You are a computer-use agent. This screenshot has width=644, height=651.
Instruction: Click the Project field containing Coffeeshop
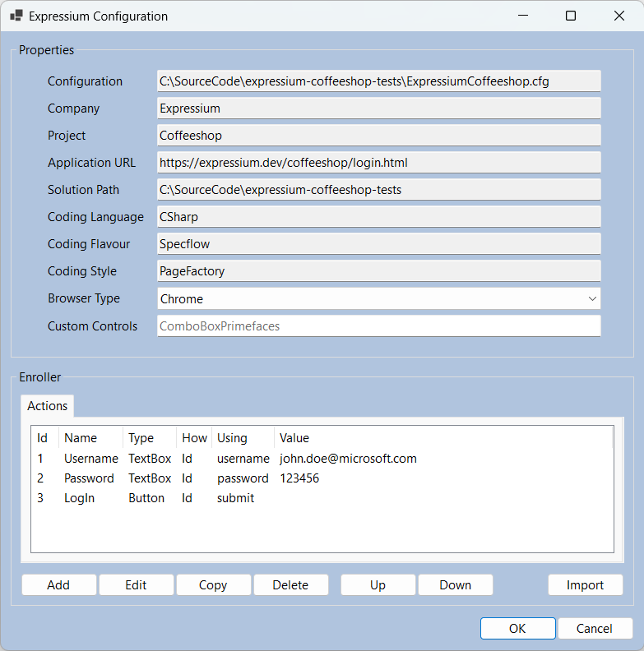(x=379, y=136)
